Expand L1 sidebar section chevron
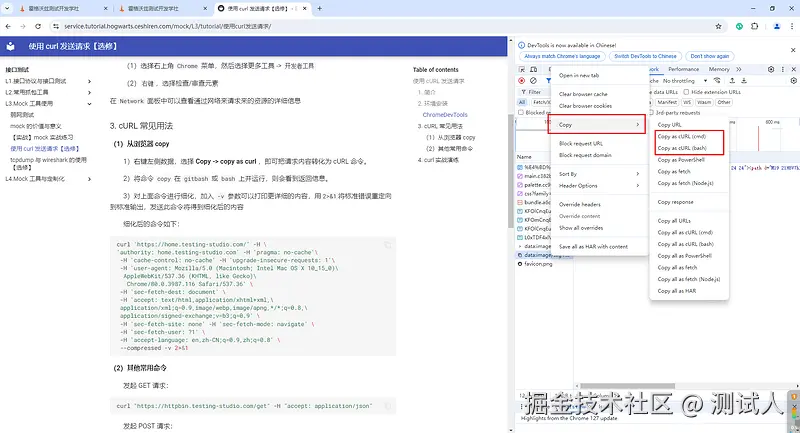 click(89, 81)
